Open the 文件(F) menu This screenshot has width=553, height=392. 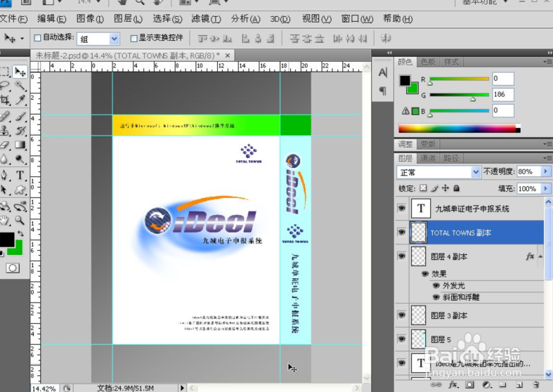(x=13, y=19)
